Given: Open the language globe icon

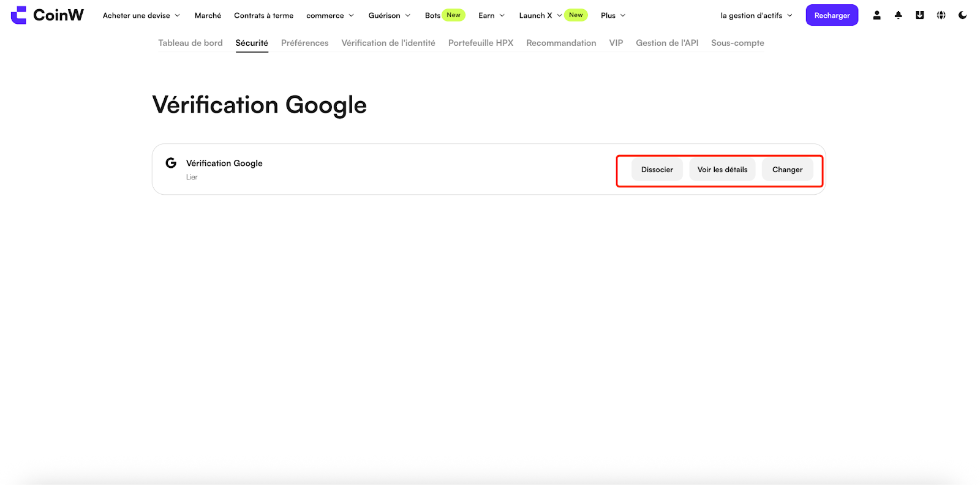Looking at the screenshot, I should coord(941,15).
